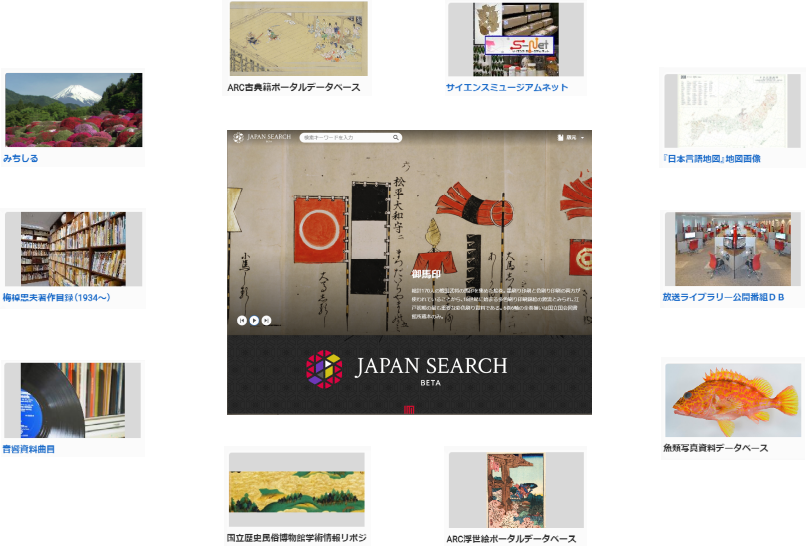
Task: Open the 国立歴史民俗博物館学術情報リポジ label
Action: (297, 538)
